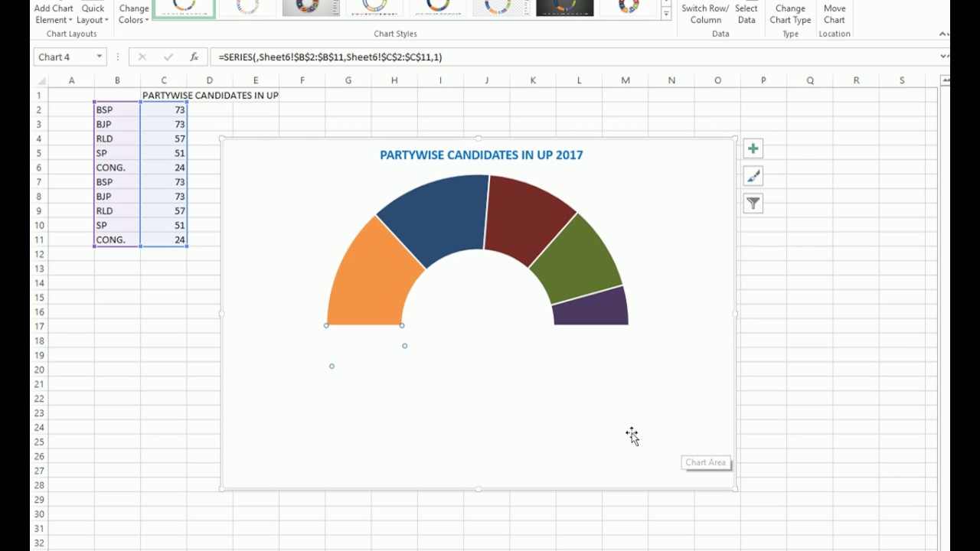Collapse the ribbon with the caret arrow
The width and height of the screenshot is (980, 551).
[x=943, y=34]
